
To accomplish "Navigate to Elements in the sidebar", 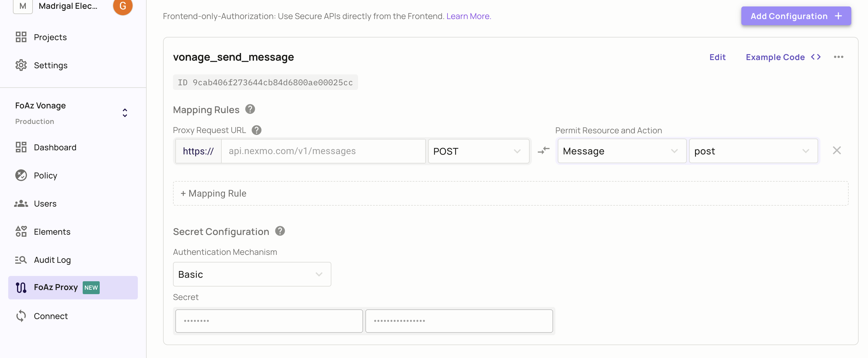I will (52, 232).
